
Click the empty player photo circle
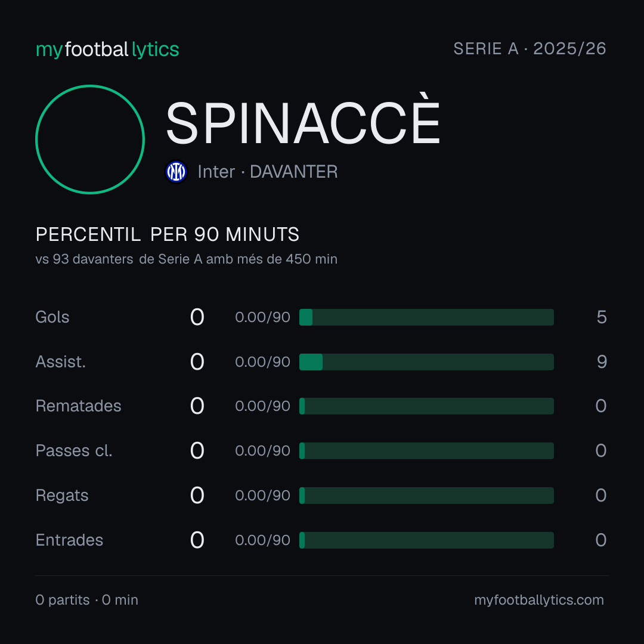coord(90,140)
